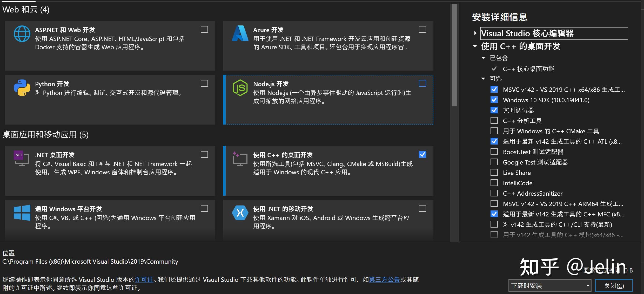Click the 安装详细信息 panel heading
644x294 pixels.
(x=500, y=17)
